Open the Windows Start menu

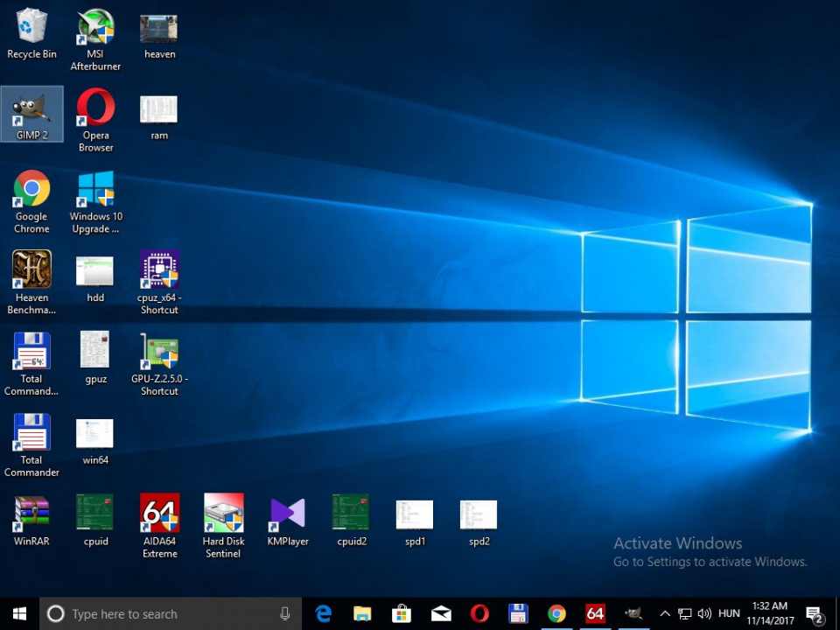click(20, 613)
